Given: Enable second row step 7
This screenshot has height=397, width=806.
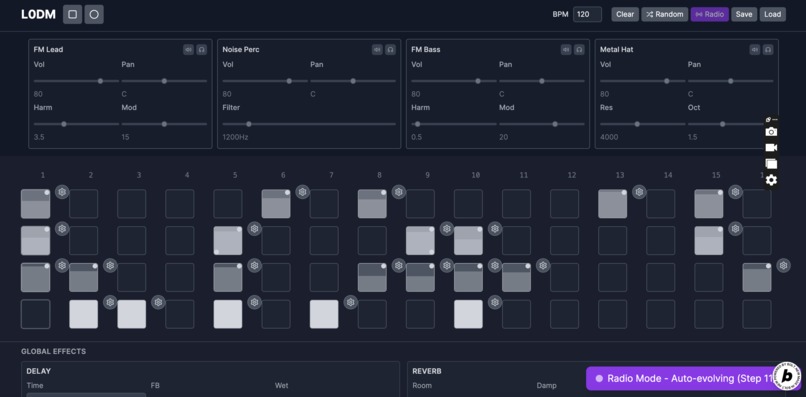Looking at the screenshot, I should coord(324,241).
